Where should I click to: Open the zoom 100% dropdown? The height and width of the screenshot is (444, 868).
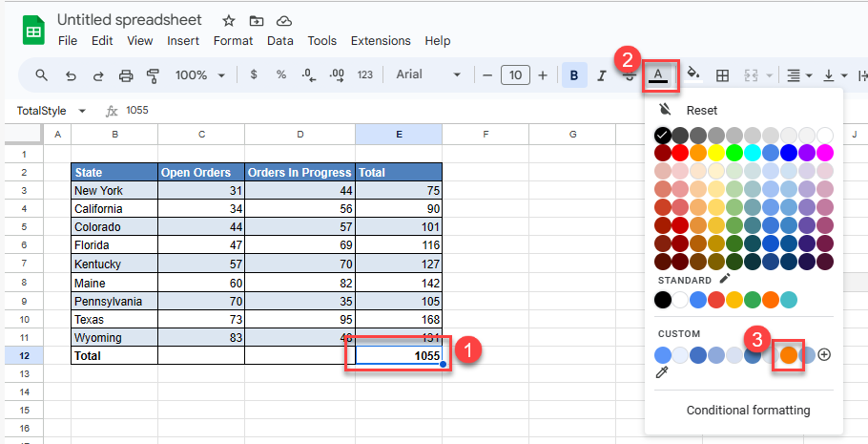(200, 75)
